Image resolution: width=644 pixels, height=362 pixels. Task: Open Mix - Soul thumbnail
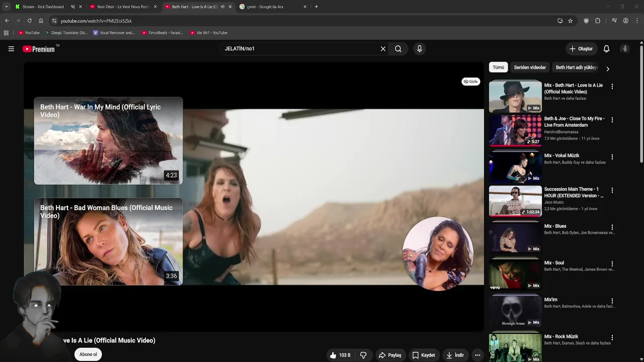tap(515, 274)
